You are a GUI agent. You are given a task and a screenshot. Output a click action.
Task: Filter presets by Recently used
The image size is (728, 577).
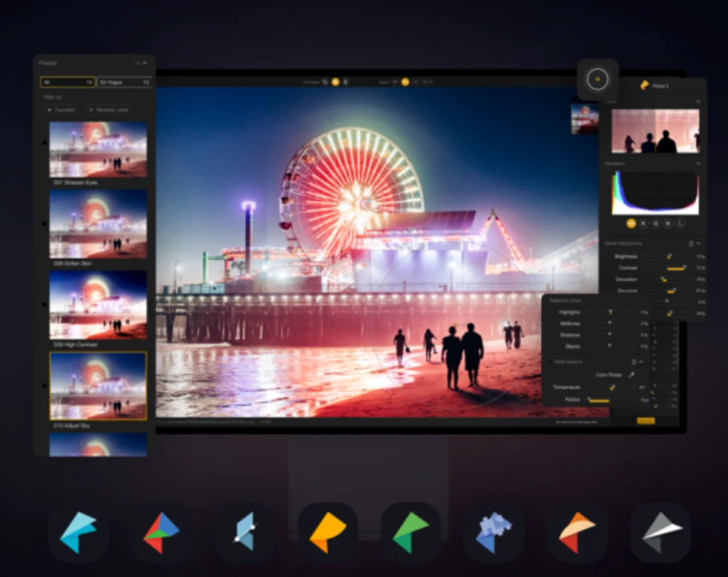[x=108, y=110]
